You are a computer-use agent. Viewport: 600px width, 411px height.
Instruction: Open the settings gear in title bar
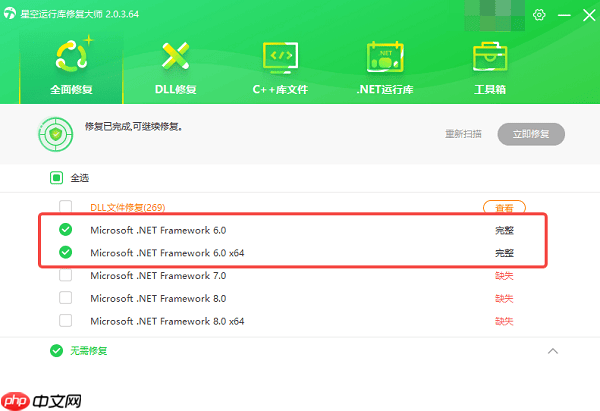point(539,15)
